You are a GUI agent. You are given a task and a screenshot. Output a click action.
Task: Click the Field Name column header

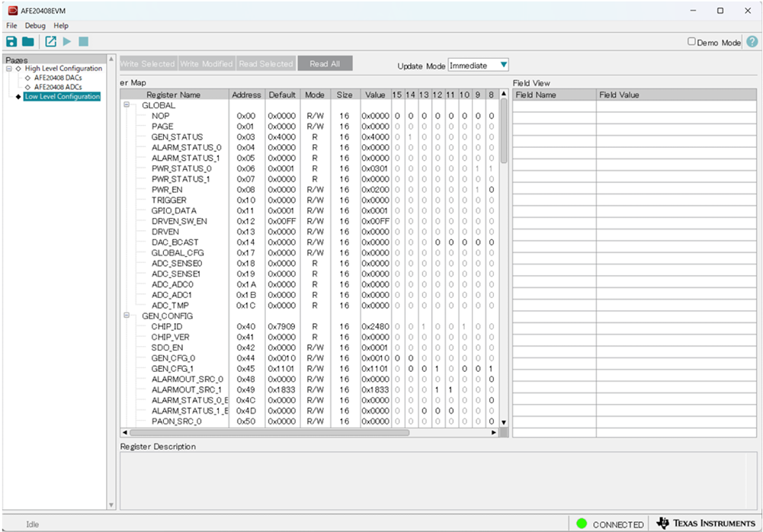click(554, 95)
